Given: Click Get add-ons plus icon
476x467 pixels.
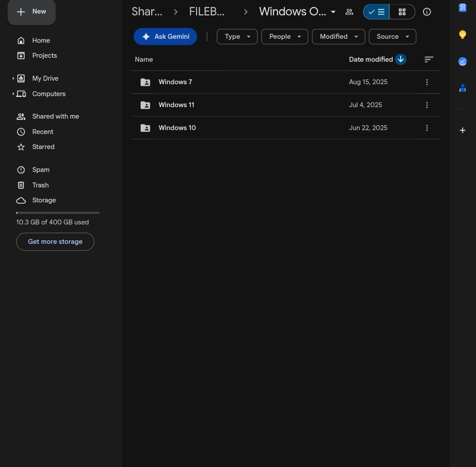Looking at the screenshot, I should point(462,130).
